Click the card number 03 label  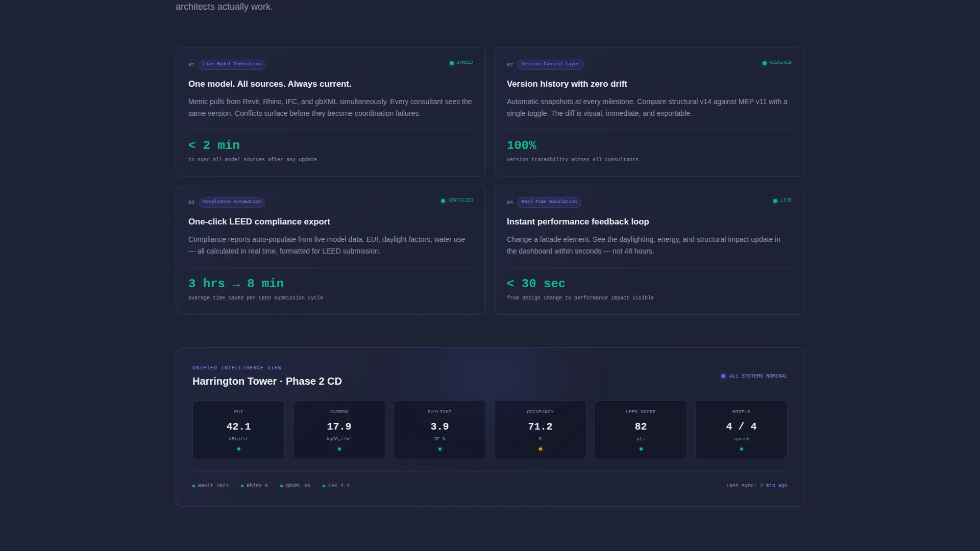point(191,203)
